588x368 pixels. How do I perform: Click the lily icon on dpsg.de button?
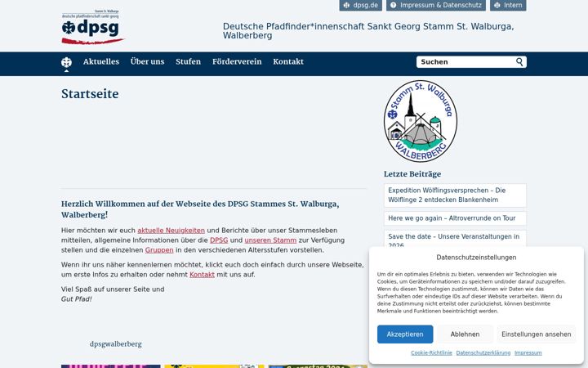pos(346,5)
